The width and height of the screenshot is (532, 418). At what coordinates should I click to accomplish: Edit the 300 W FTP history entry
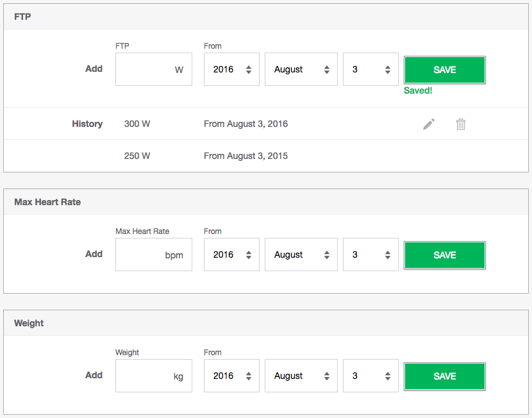[x=429, y=124]
